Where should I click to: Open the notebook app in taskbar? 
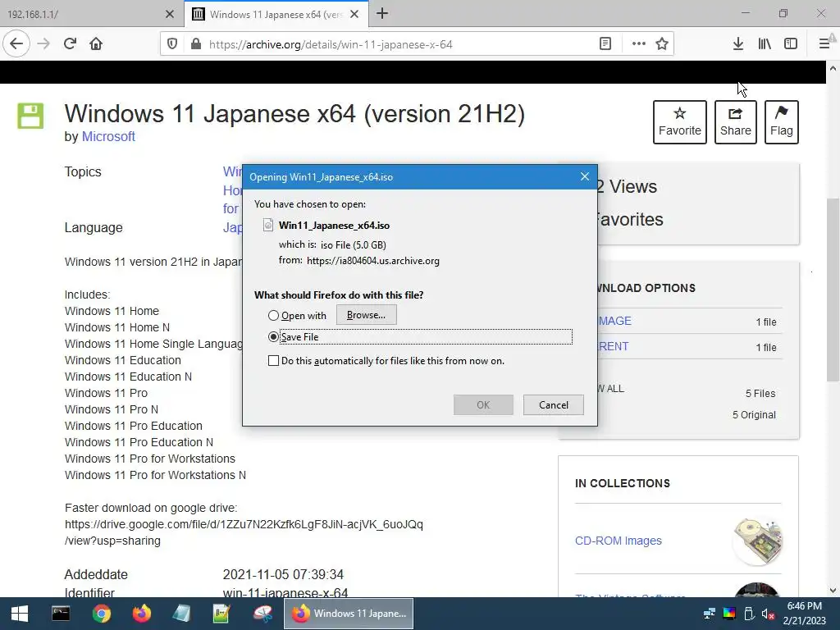tap(181, 614)
